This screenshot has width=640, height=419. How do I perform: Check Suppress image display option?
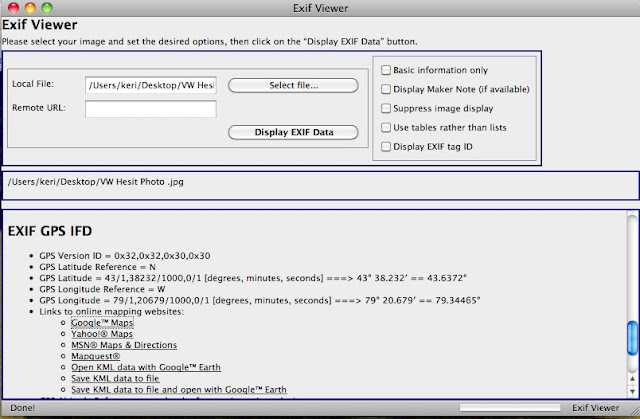click(386, 109)
